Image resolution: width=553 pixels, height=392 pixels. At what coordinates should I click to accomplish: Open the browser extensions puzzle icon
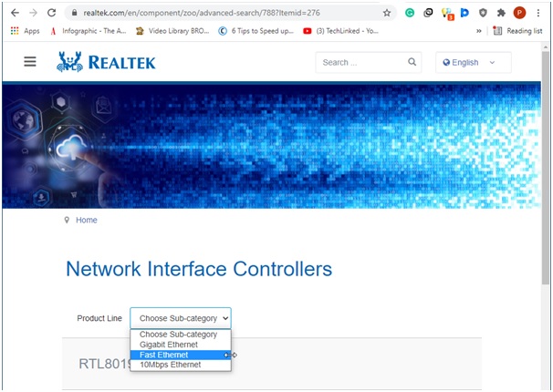(x=501, y=13)
